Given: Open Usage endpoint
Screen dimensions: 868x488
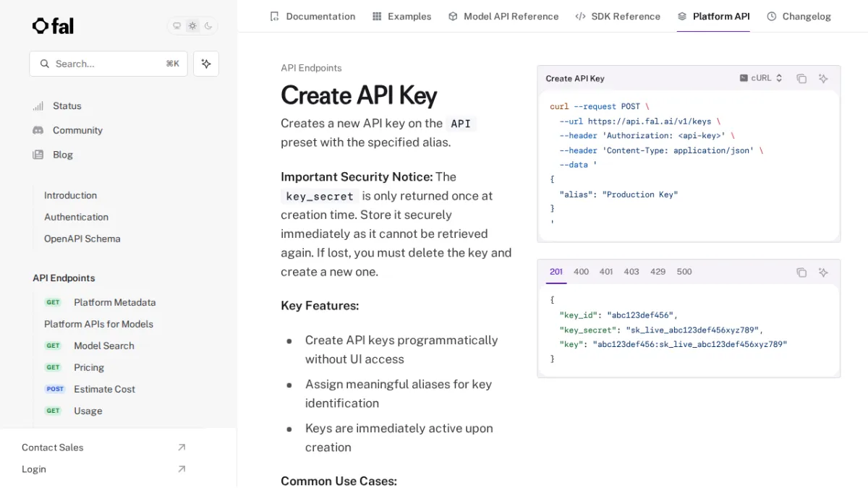Looking at the screenshot, I should coord(88,411).
